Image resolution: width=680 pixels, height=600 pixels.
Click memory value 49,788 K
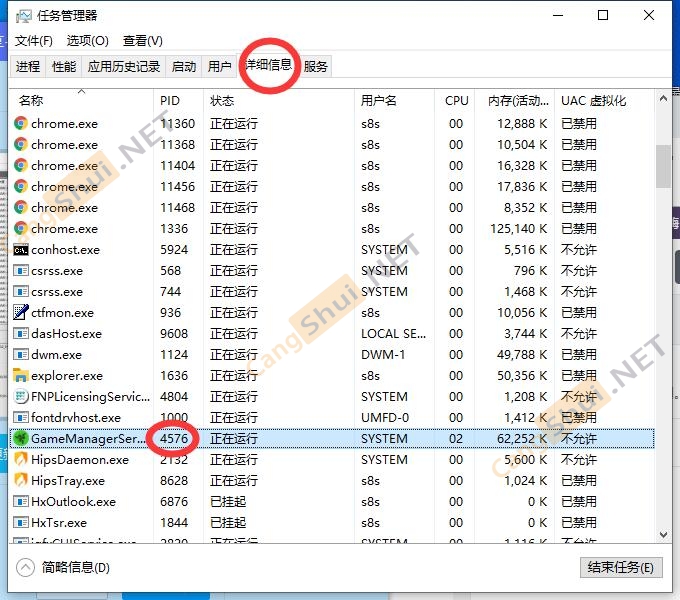[522, 355]
